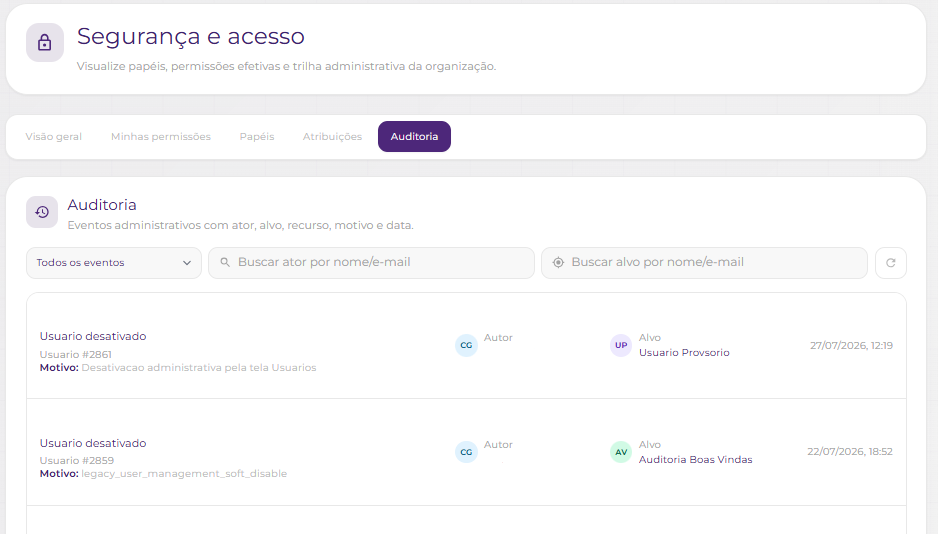Click the history clock icon beside Auditoria
Image resolution: width=938 pixels, height=534 pixels.
pyautogui.click(x=42, y=212)
